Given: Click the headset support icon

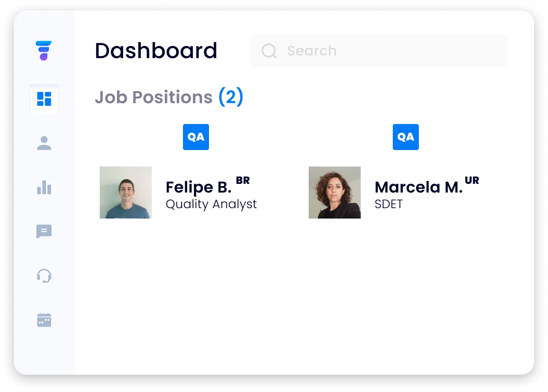Looking at the screenshot, I should point(44,276).
